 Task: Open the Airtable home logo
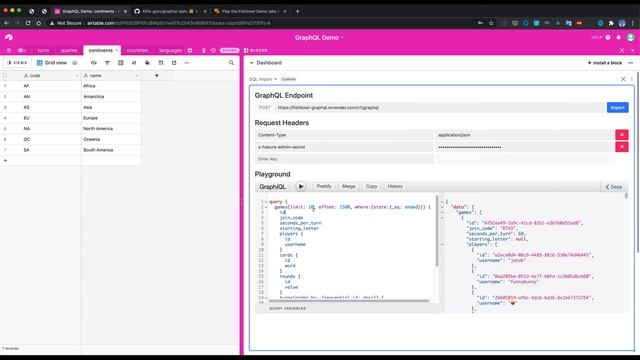click(9, 37)
